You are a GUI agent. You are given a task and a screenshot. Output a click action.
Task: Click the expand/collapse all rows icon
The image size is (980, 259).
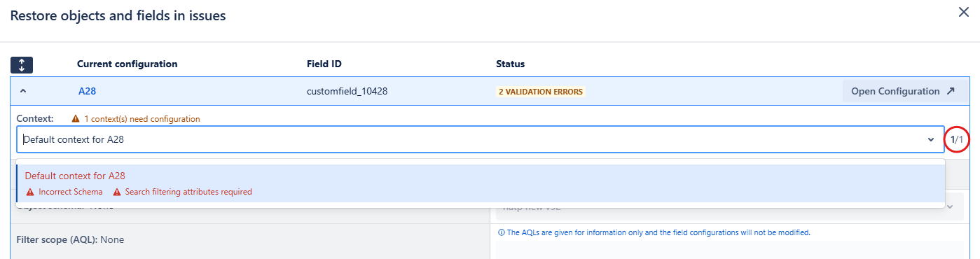22,64
